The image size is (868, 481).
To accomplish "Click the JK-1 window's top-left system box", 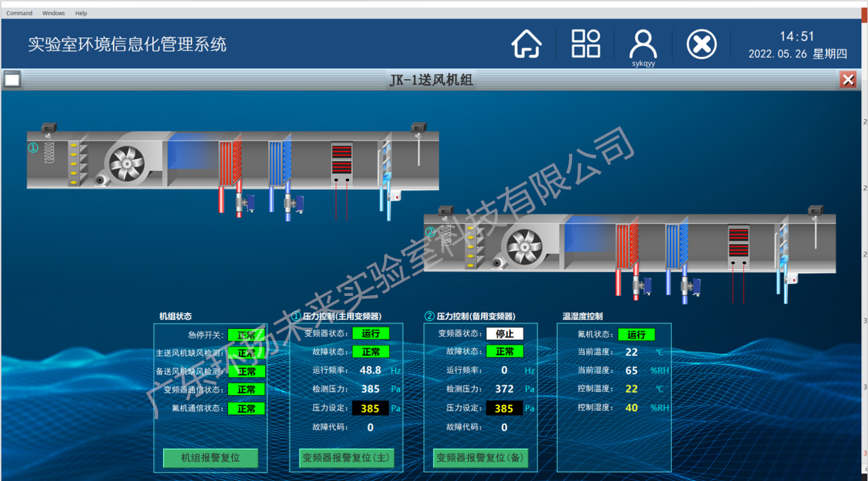I will pos(11,79).
